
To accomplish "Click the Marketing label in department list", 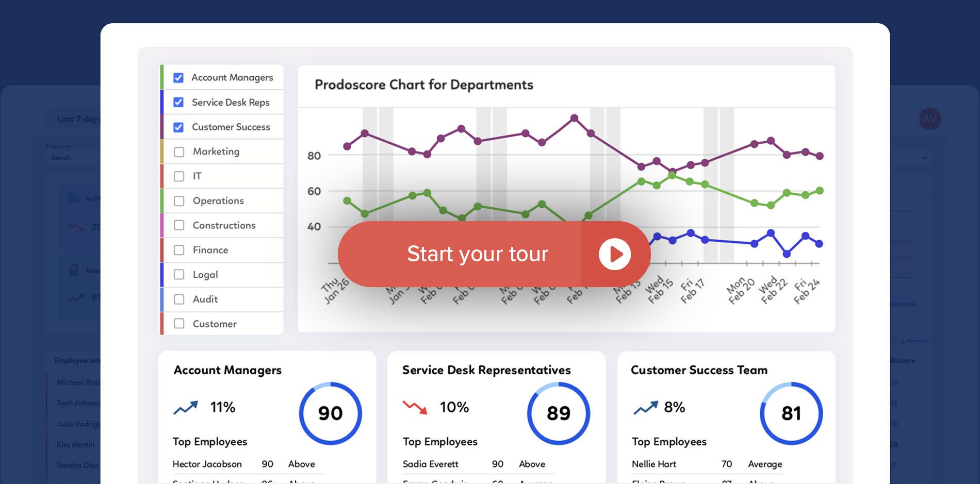I will tap(216, 152).
